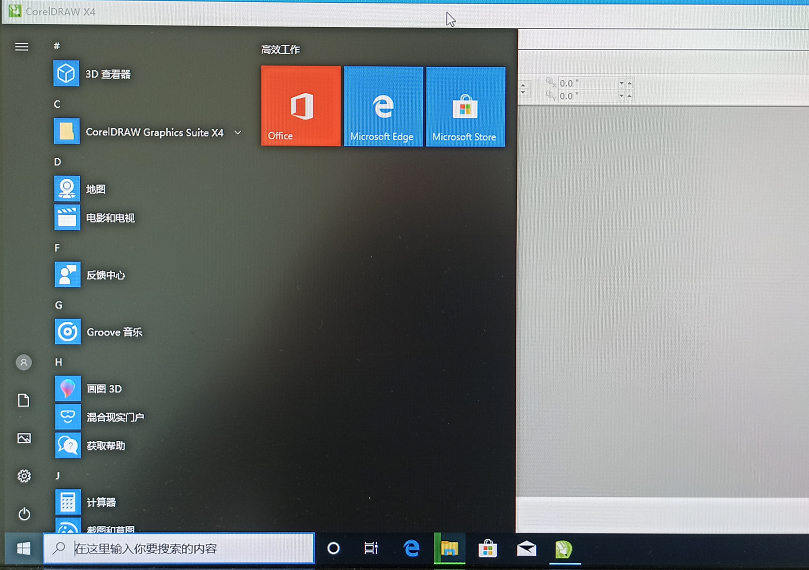The image size is (809, 570).
Task: Click the # group header
Action: 57,46
